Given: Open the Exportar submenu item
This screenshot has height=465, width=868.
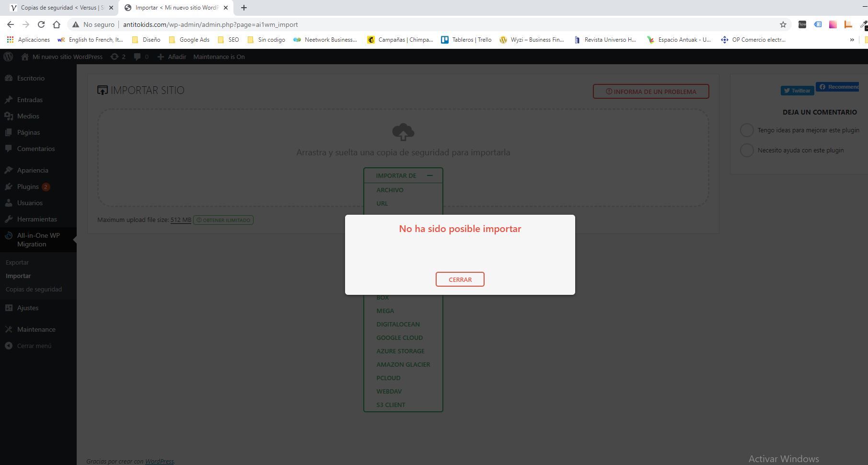Looking at the screenshot, I should pyautogui.click(x=17, y=262).
